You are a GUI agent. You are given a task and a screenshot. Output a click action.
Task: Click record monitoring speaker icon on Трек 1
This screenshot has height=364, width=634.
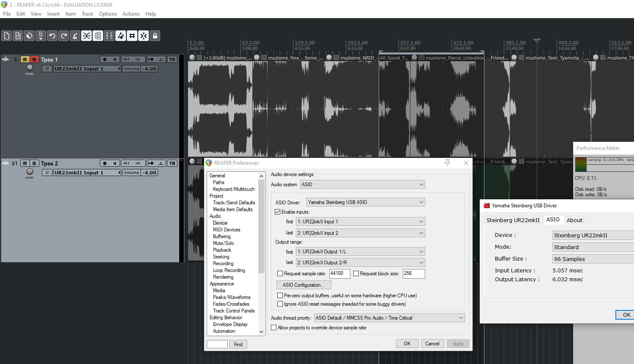tap(115, 60)
